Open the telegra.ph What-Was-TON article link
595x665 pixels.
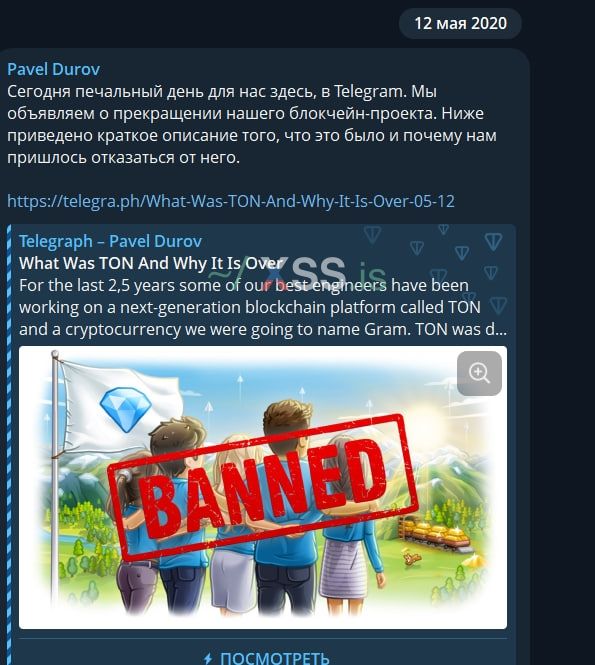point(231,201)
